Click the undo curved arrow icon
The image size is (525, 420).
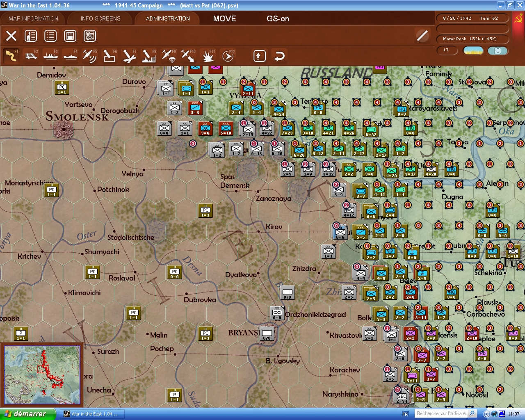[x=279, y=56]
